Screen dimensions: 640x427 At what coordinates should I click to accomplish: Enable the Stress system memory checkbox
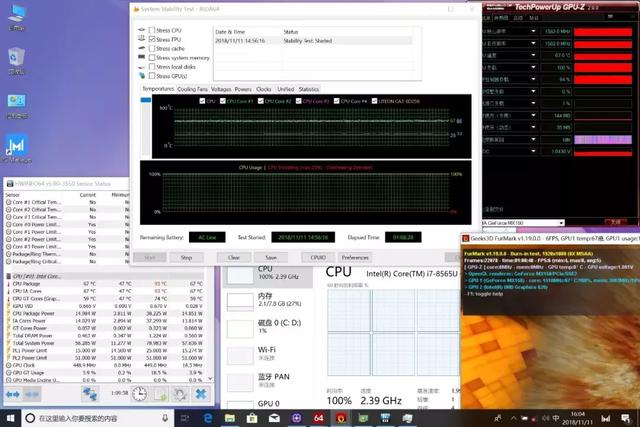[152, 58]
